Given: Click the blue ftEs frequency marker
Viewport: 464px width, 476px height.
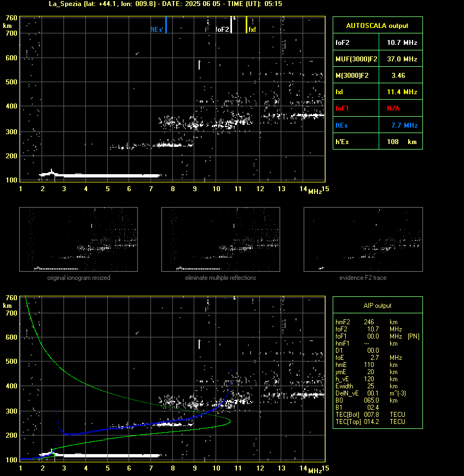Looking at the screenshot, I should (x=166, y=25).
